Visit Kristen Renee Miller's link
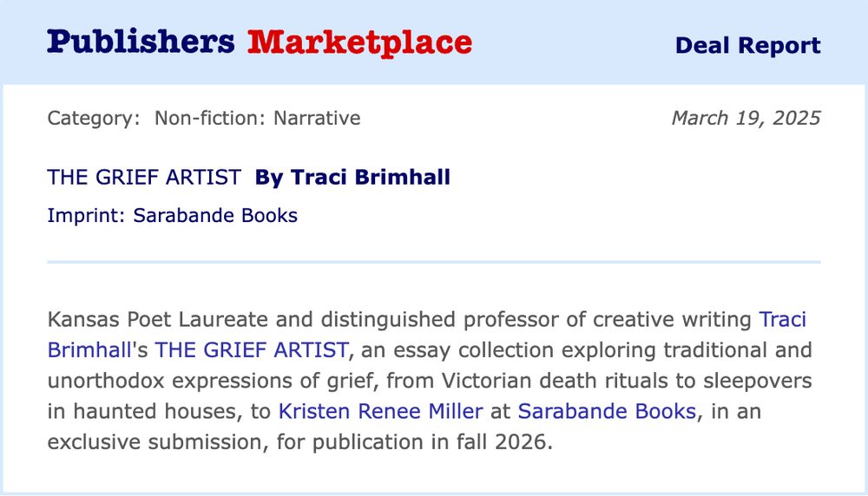This screenshot has width=868, height=496. pyautogui.click(x=380, y=411)
